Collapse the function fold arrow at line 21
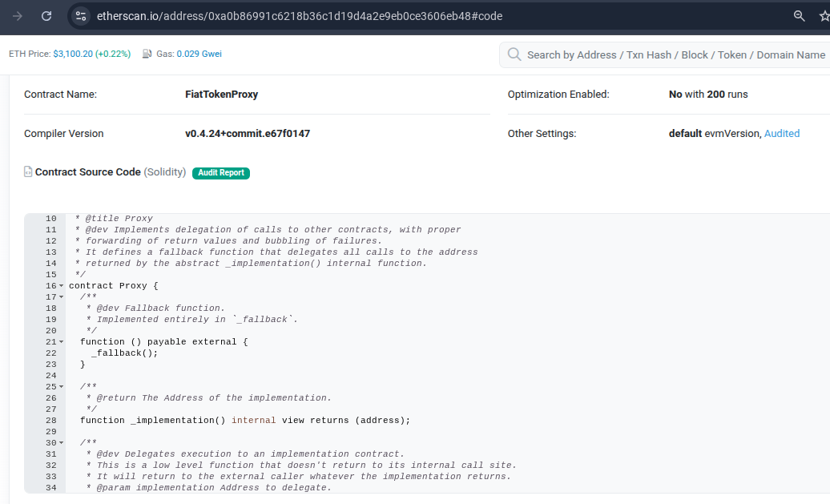The image size is (830, 504). [x=62, y=342]
